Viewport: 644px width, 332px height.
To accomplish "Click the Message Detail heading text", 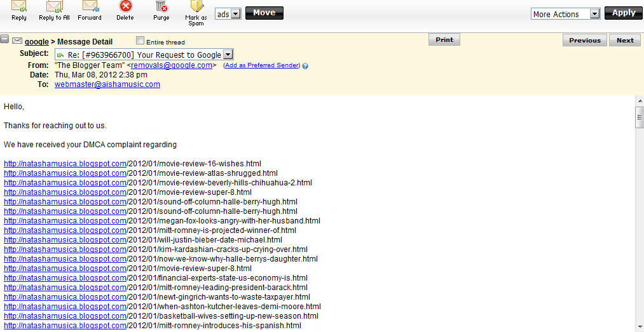I will tap(85, 42).
